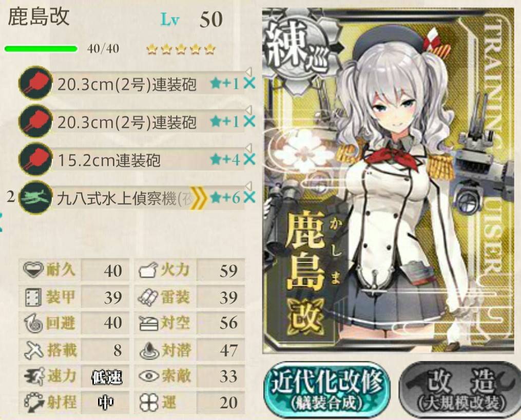Click the second 20.3cm(2号)連装砲 gun icon
521x420 pixels.
pyautogui.click(x=35, y=121)
